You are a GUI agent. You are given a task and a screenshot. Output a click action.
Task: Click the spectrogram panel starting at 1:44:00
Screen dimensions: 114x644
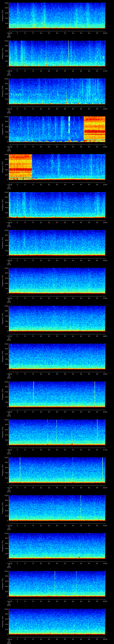coord(57,584)
